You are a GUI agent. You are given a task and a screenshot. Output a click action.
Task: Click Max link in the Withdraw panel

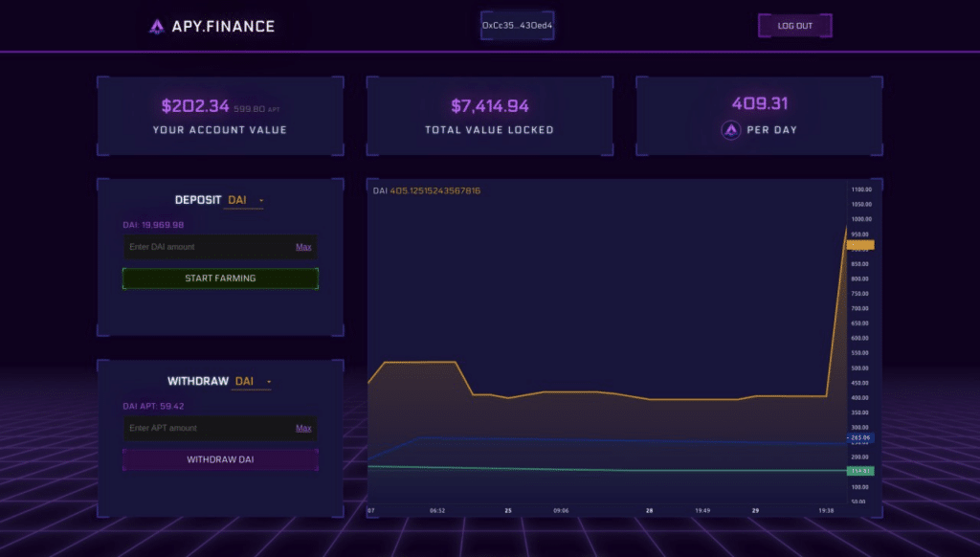[303, 428]
